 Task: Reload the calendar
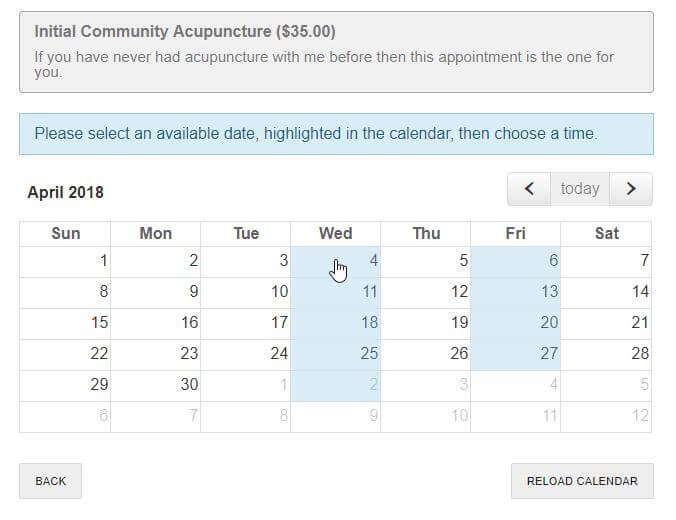[x=582, y=481]
